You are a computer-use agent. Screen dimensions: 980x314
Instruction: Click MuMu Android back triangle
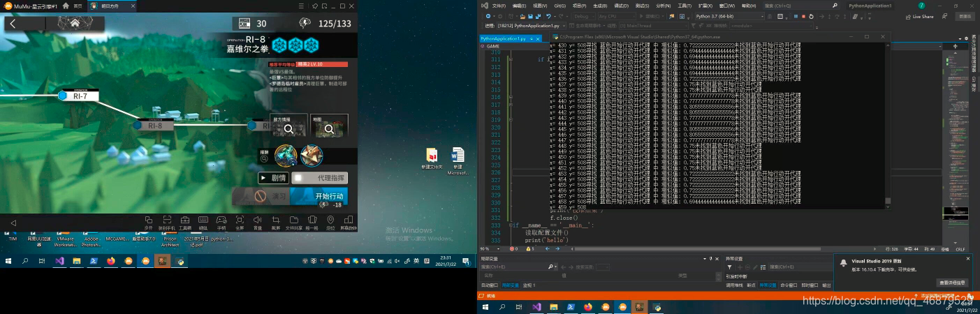[x=13, y=223]
